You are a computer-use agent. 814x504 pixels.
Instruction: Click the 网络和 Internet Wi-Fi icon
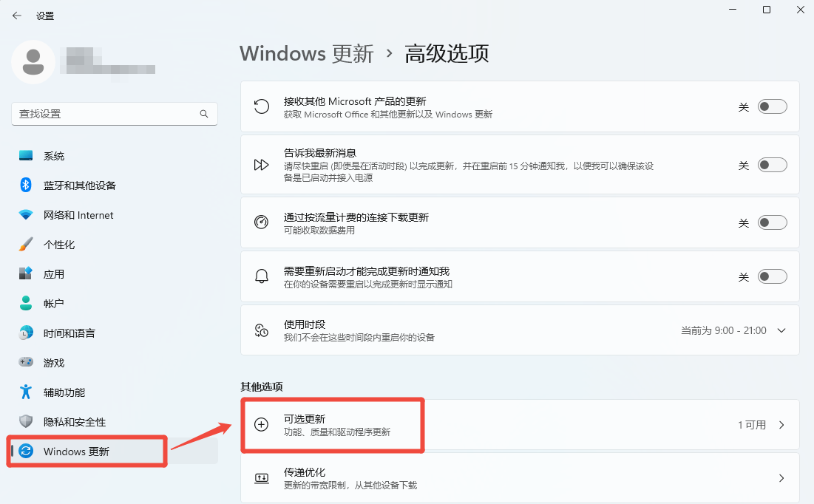coord(26,215)
